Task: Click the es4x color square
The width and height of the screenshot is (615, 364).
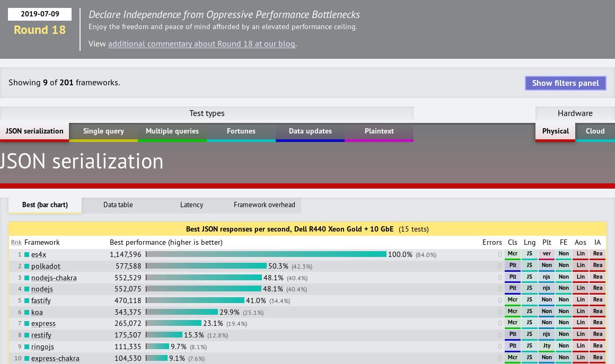Action: [x=27, y=255]
